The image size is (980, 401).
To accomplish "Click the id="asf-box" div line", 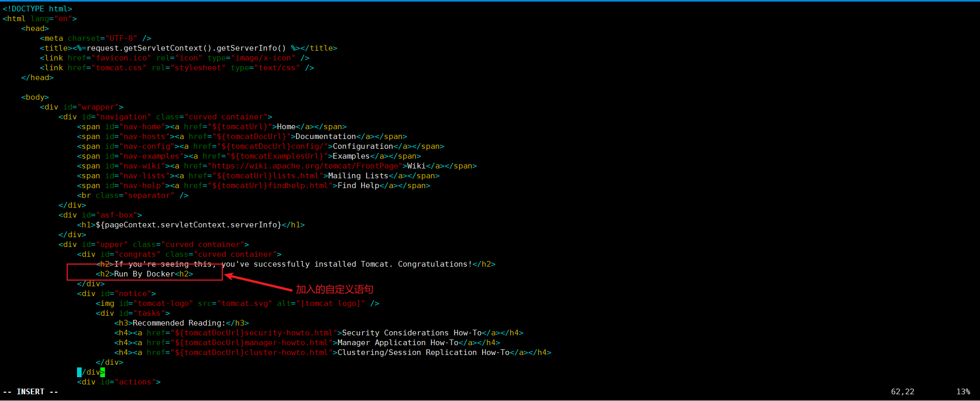I will [100, 215].
